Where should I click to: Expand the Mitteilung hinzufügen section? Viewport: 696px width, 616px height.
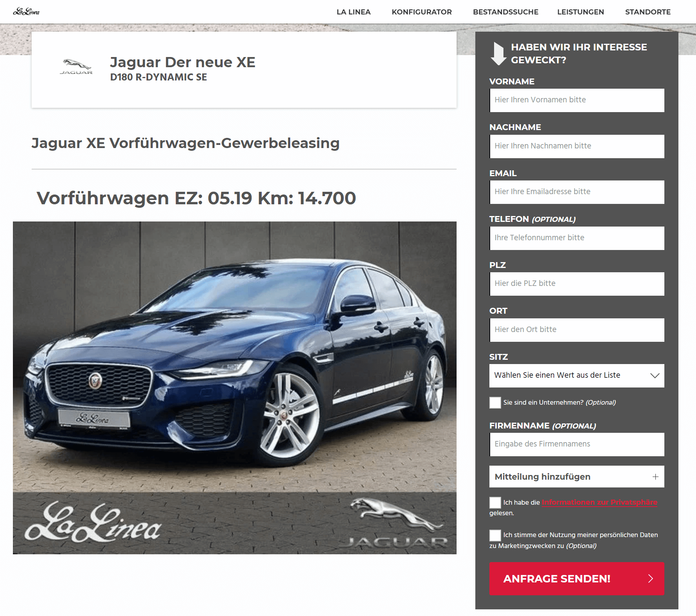click(x=577, y=477)
